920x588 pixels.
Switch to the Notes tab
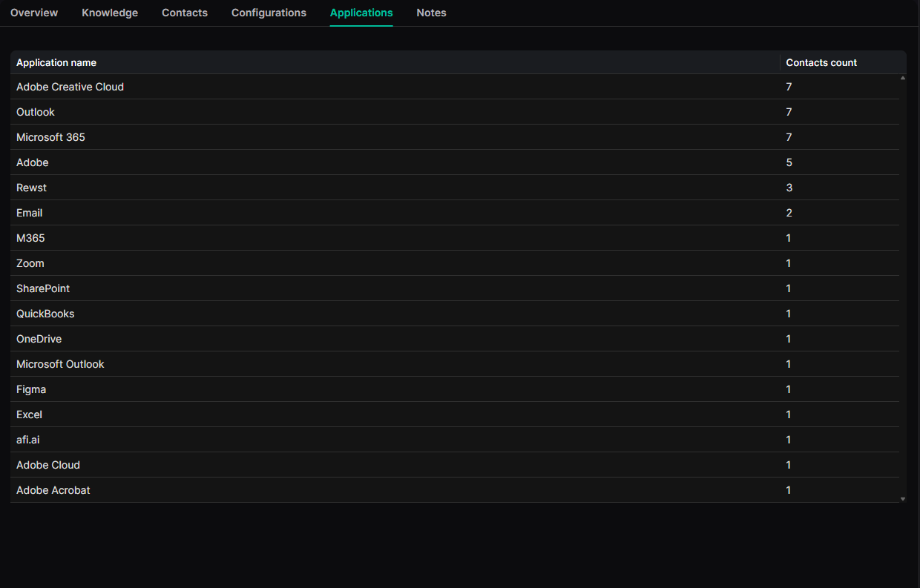[x=431, y=13]
